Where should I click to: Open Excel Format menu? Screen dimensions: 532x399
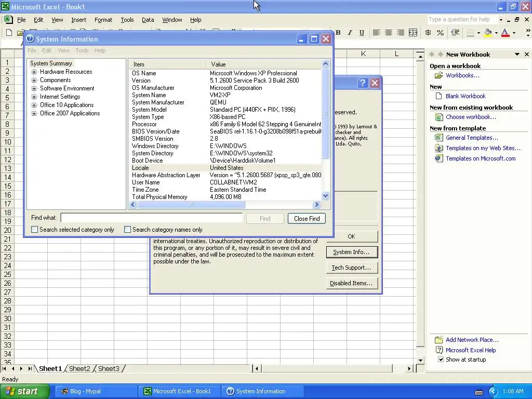pyautogui.click(x=103, y=20)
